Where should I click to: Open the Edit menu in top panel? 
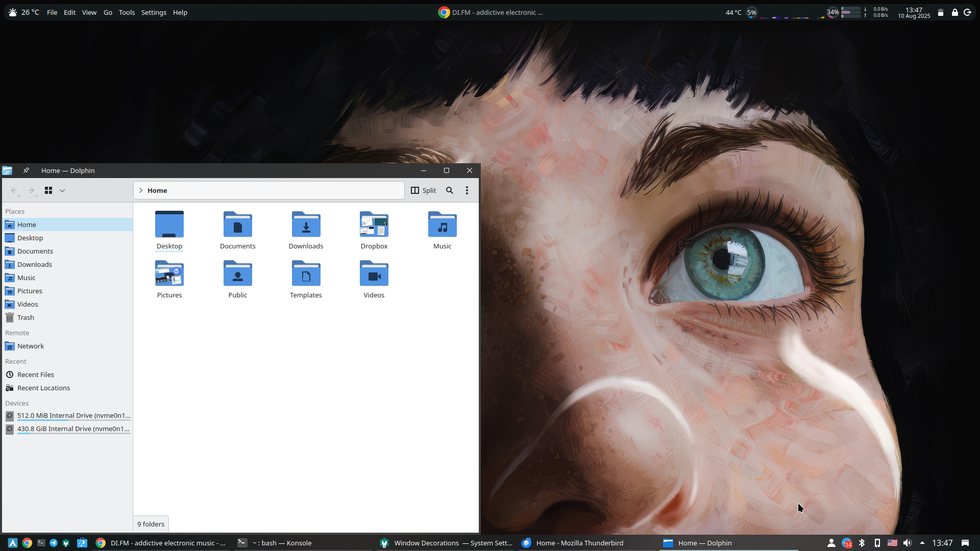[69, 12]
